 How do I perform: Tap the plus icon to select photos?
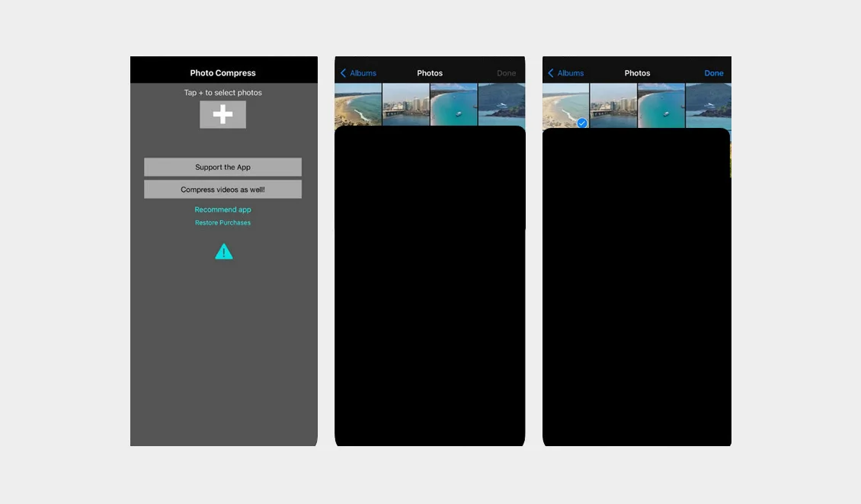click(x=222, y=114)
